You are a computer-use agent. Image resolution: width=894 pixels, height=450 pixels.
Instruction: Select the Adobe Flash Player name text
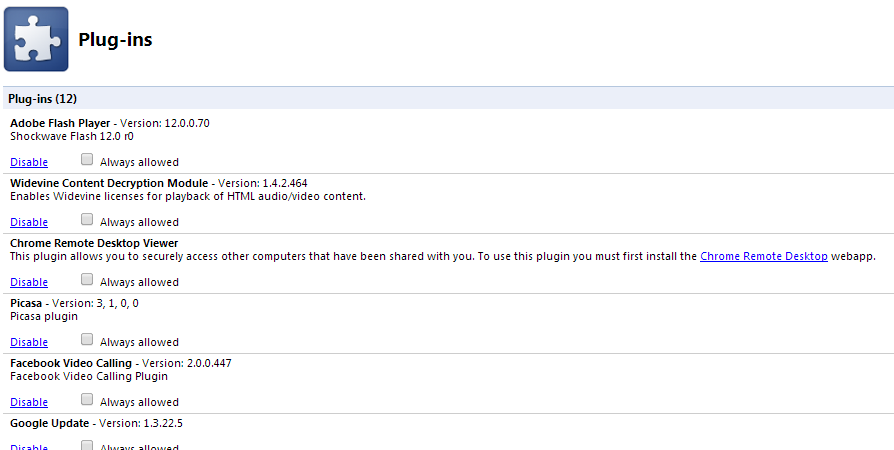(60, 123)
